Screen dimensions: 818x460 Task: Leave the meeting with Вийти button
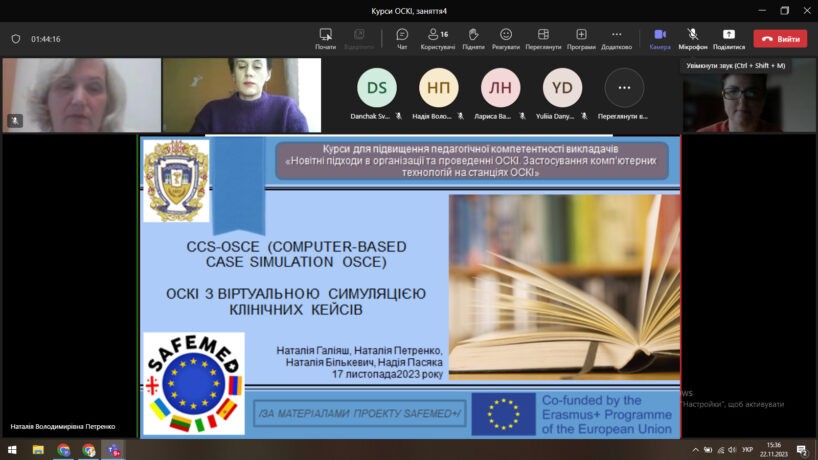(x=780, y=39)
